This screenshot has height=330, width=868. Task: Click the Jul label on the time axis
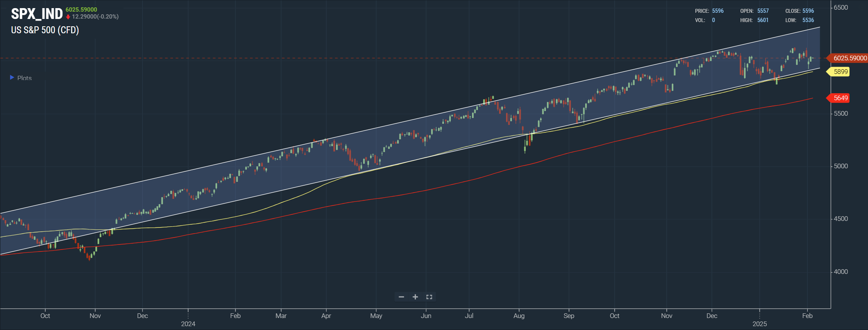click(469, 316)
